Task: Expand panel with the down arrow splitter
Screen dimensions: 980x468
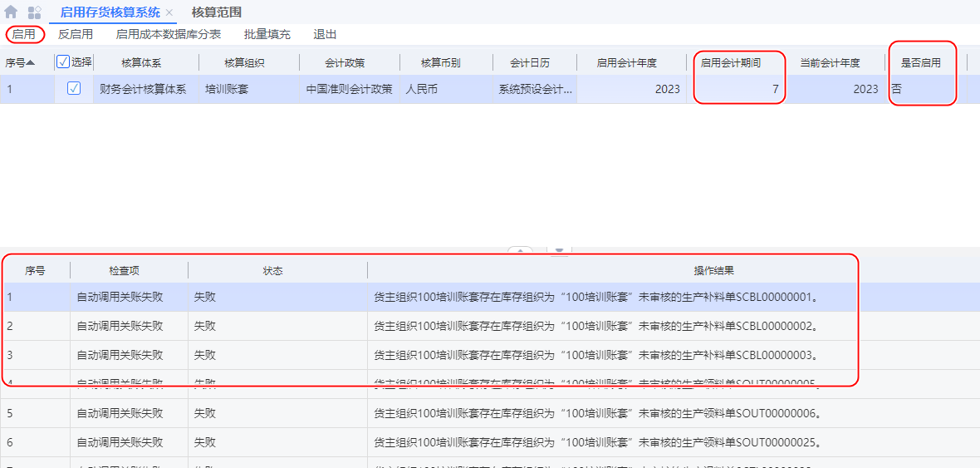Action: click(560, 250)
